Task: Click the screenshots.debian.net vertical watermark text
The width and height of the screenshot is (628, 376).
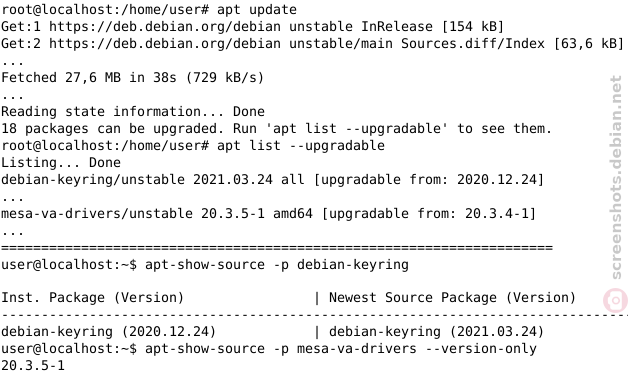Action: click(616, 177)
